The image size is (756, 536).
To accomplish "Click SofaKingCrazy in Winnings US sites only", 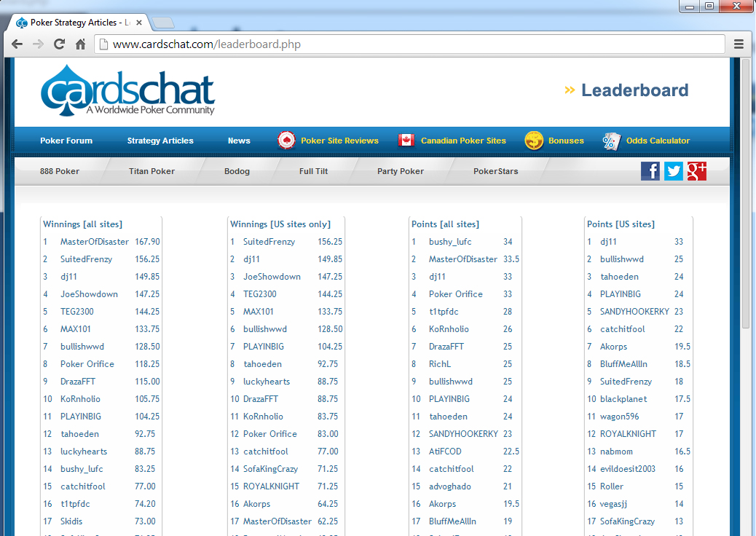I will click(x=270, y=469).
